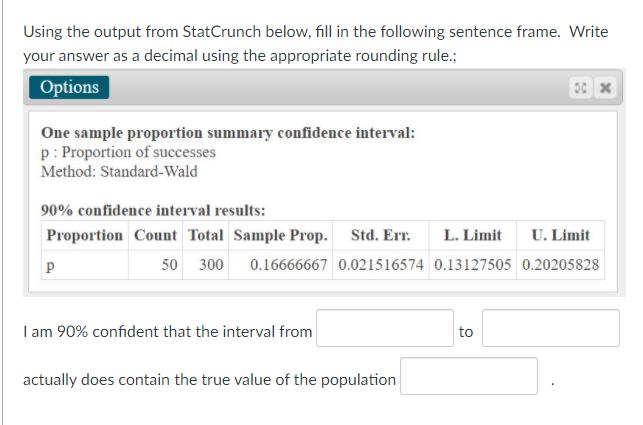Open the Options menu button
The height and width of the screenshot is (425, 643).
point(70,87)
